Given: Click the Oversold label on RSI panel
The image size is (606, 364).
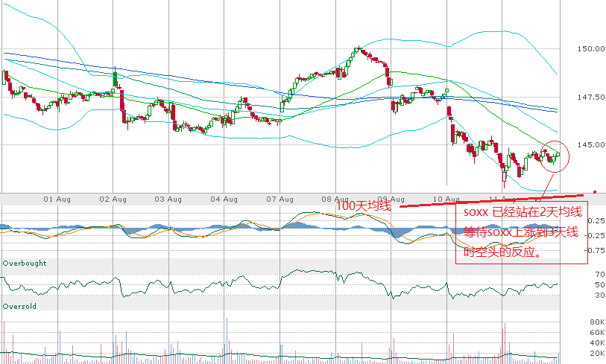Looking at the screenshot, I should pos(19,306).
